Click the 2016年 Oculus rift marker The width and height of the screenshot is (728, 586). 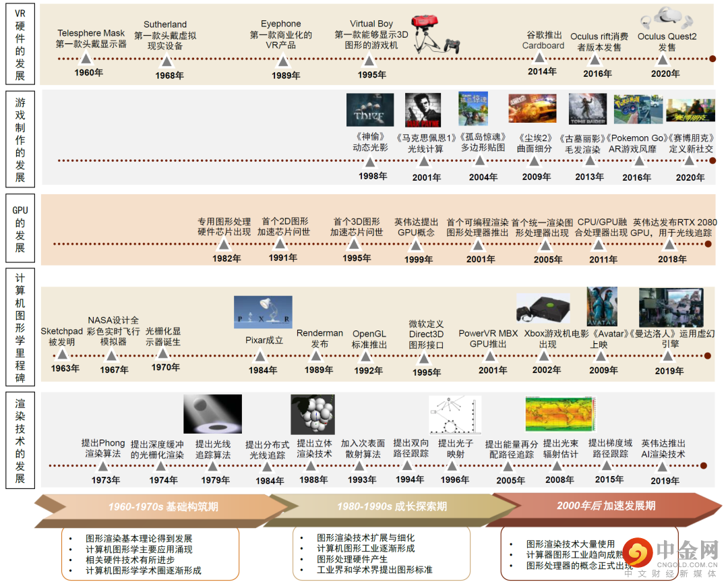click(x=595, y=59)
